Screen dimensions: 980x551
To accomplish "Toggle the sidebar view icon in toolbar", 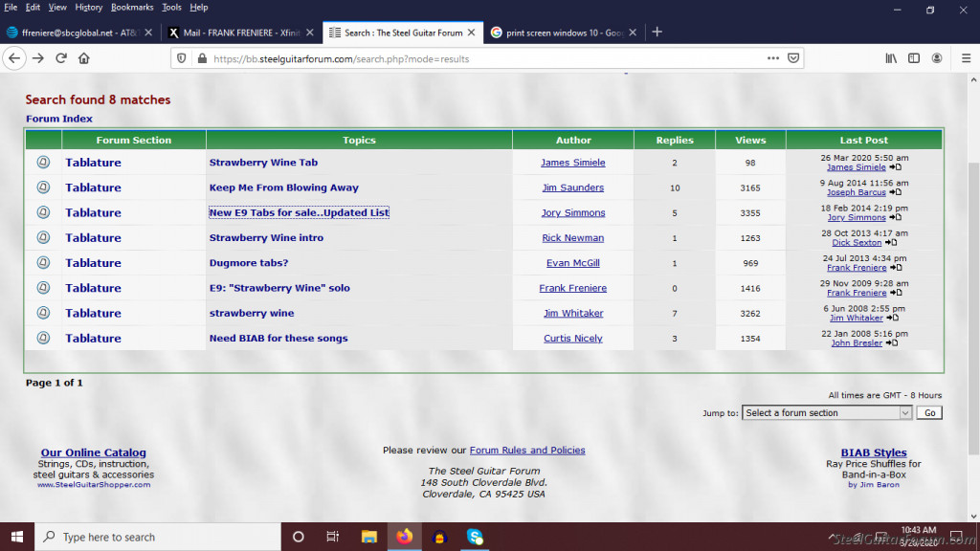I will pyautogui.click(x=914, y=58).
